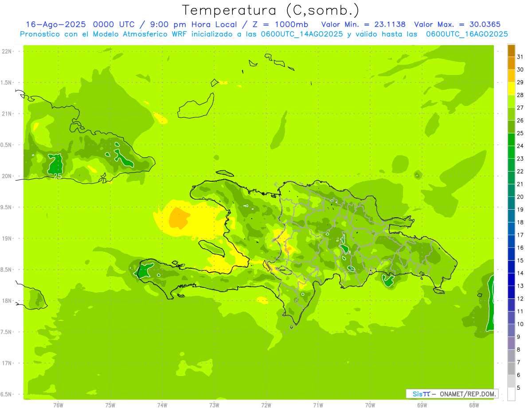Select the "Valor Max. = 30.0365" value

click(x=457, y=24)
